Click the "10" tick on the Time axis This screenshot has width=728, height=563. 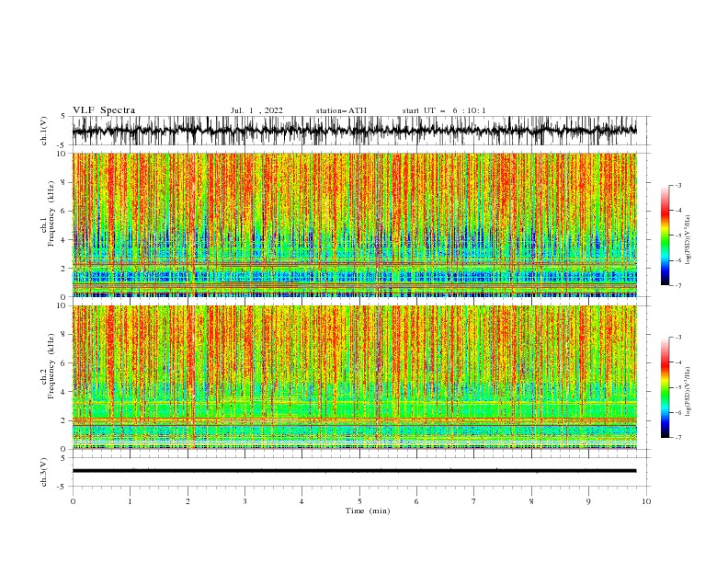tap(646, 501)
